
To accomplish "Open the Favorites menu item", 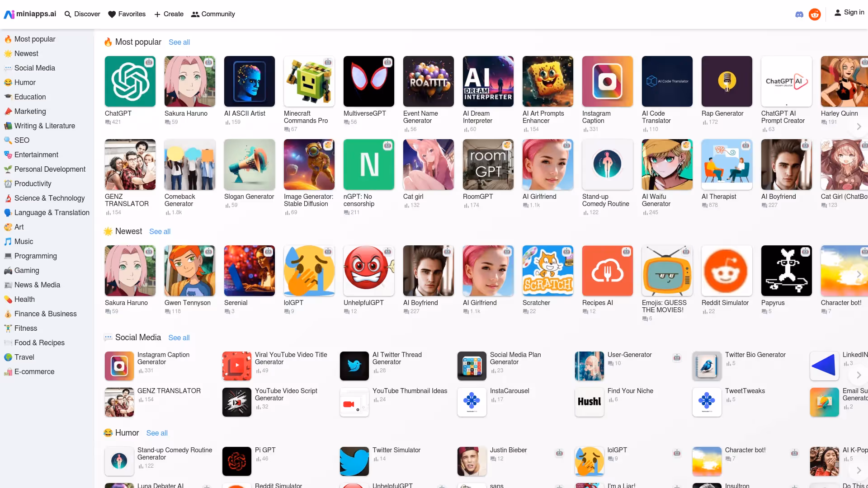I will click(127, 14).
